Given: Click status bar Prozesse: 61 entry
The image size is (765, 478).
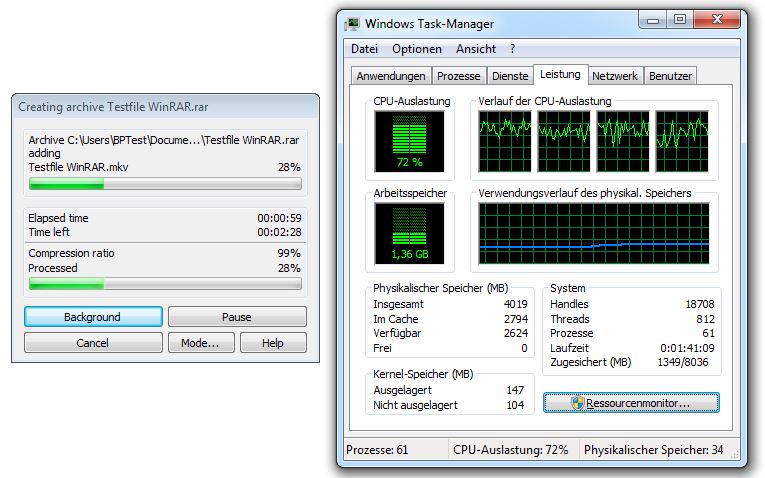Looking at the screenshot, I should pyautogui.click(x=377, y=450).
